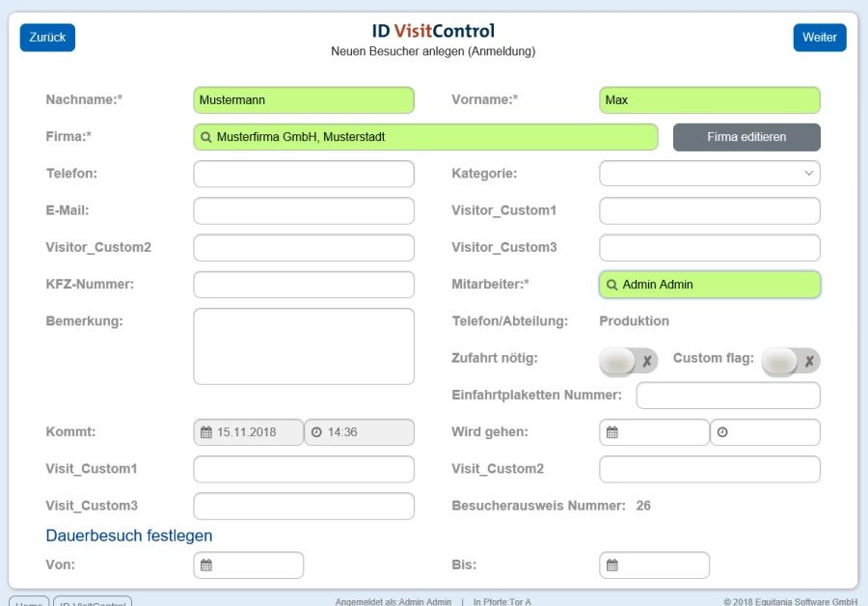Screen dimensions: 868x606
Task: Select the ID VisitControl bottom tab
Action: 93,602
